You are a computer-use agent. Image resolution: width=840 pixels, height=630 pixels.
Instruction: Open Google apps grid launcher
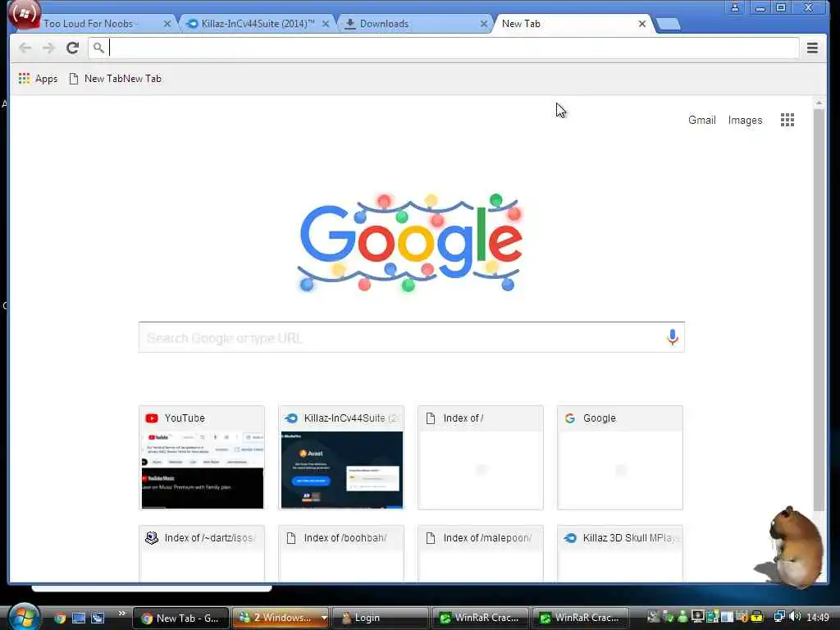[x=787, y=120]
